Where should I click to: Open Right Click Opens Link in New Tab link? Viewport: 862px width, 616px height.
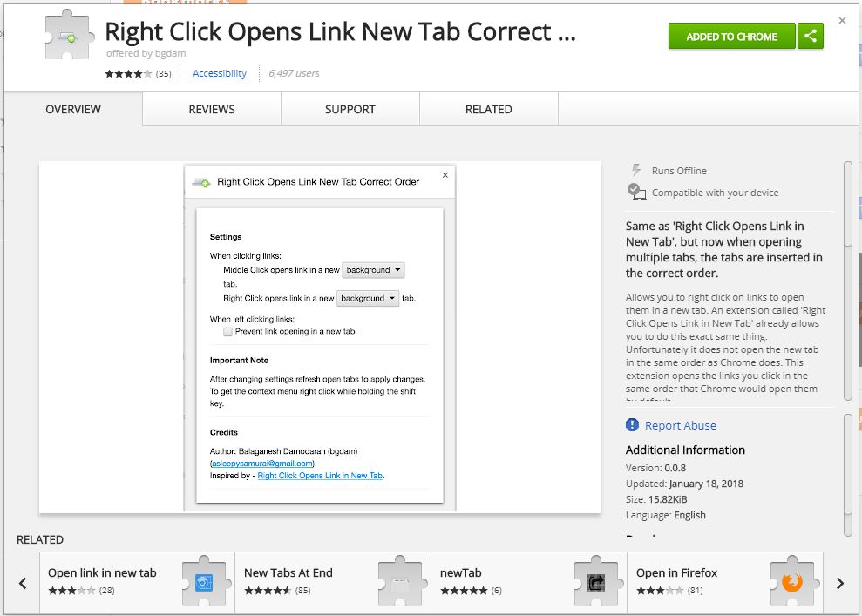point(320,476)
